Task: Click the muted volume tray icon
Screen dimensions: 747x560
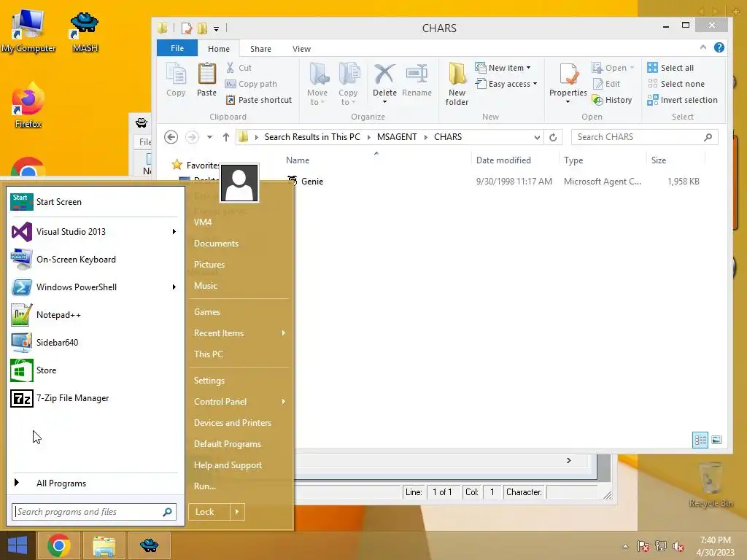Action: tap(678, 546)
